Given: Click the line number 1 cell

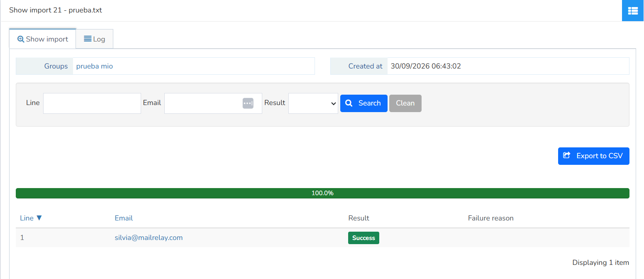Looking at the screenshot, I should tap(22, 237).
